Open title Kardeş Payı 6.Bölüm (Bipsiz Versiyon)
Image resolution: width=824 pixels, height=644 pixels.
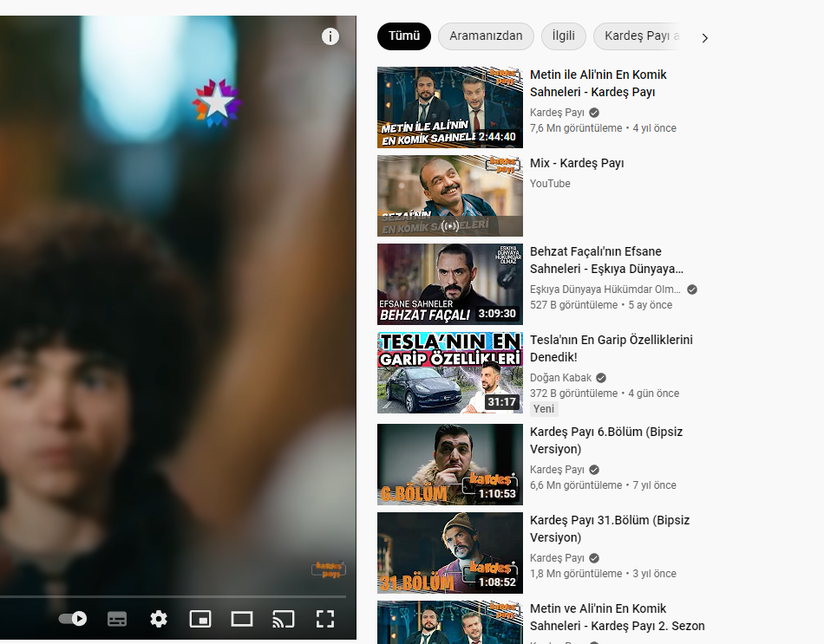coord(606,440)
